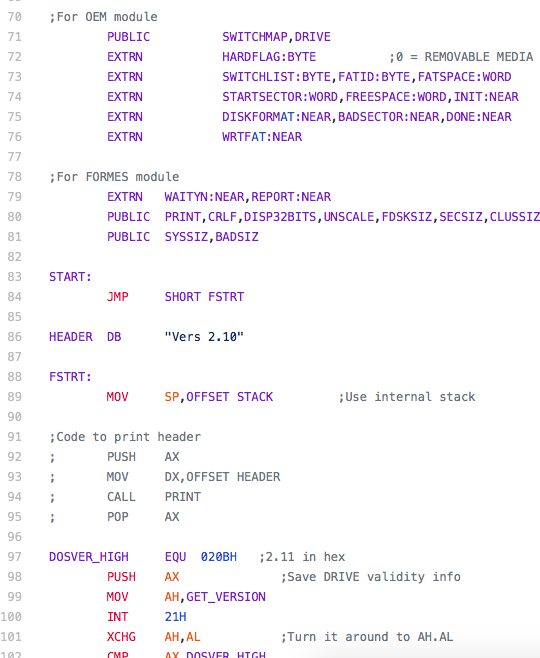Click the ";2.11 in hex" comment
540x658 pixels.
(302, 557)
